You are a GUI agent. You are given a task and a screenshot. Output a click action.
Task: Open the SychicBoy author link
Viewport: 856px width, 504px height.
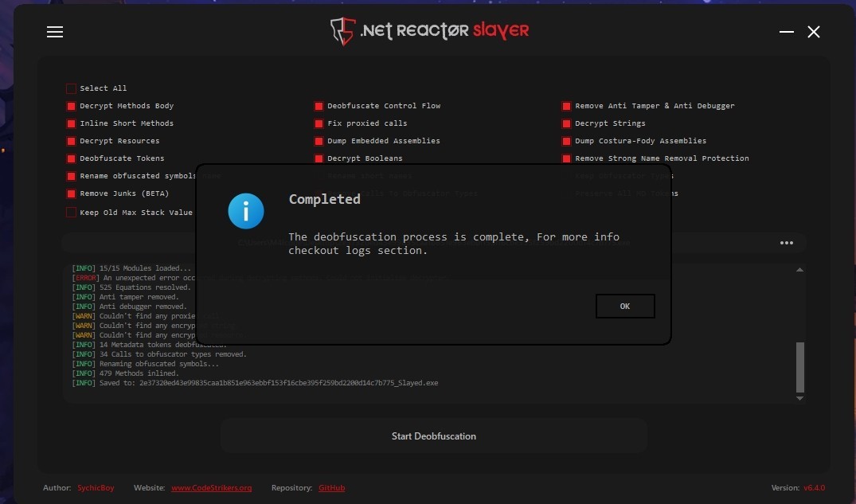point(96,487)
